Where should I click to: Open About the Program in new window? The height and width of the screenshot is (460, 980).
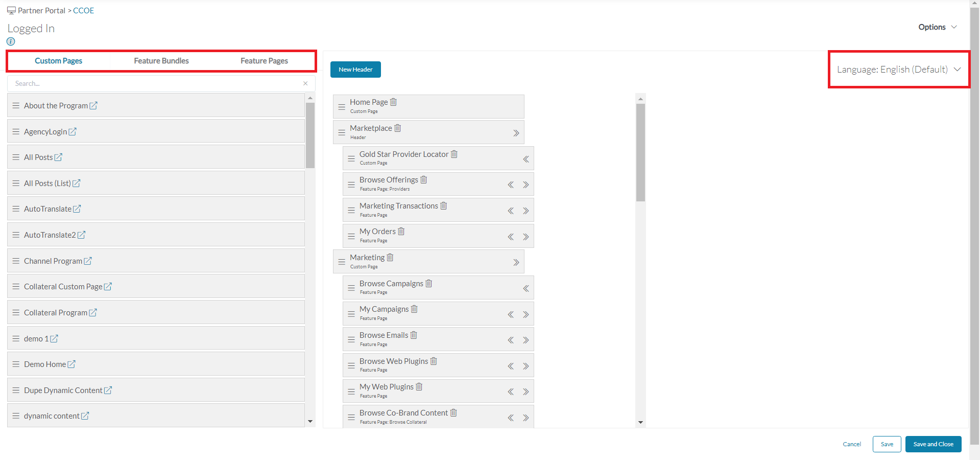click(x=93, y=105)
